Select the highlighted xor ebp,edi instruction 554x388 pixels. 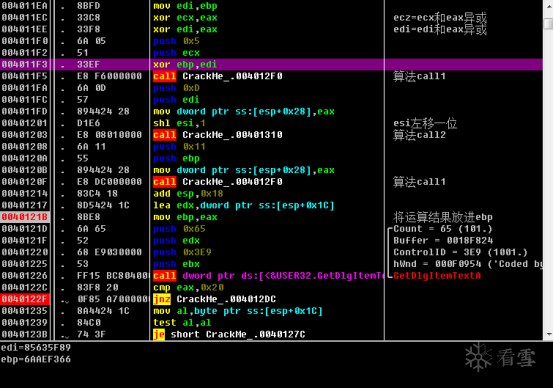pyautogui.click(x=185, y=64)
